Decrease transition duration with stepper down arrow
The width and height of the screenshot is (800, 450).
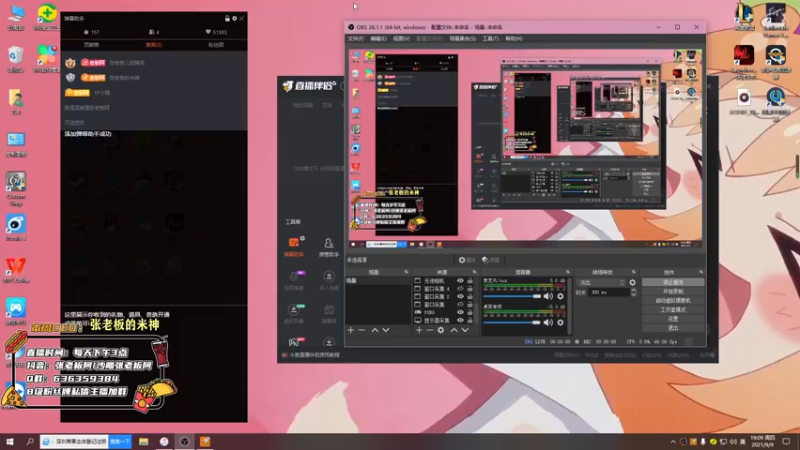(634, 294)
